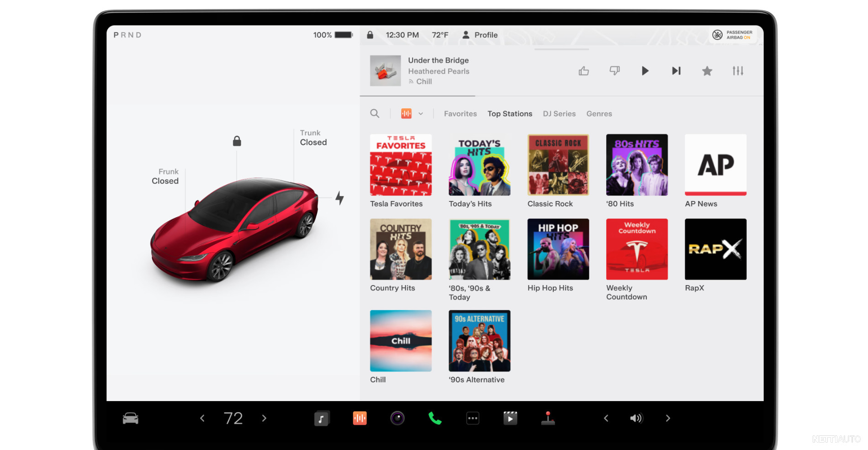Open the Phone app

[x=435, y=418]
